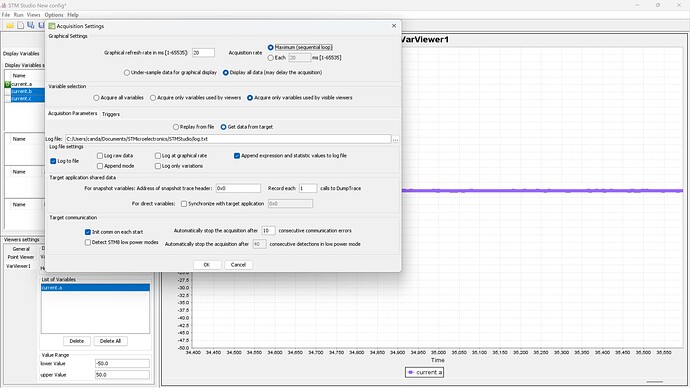Viewport: 690px width, 388px height.
Task: Click the green Acquisition Settings title icon
Action: [x=52, y=26]
